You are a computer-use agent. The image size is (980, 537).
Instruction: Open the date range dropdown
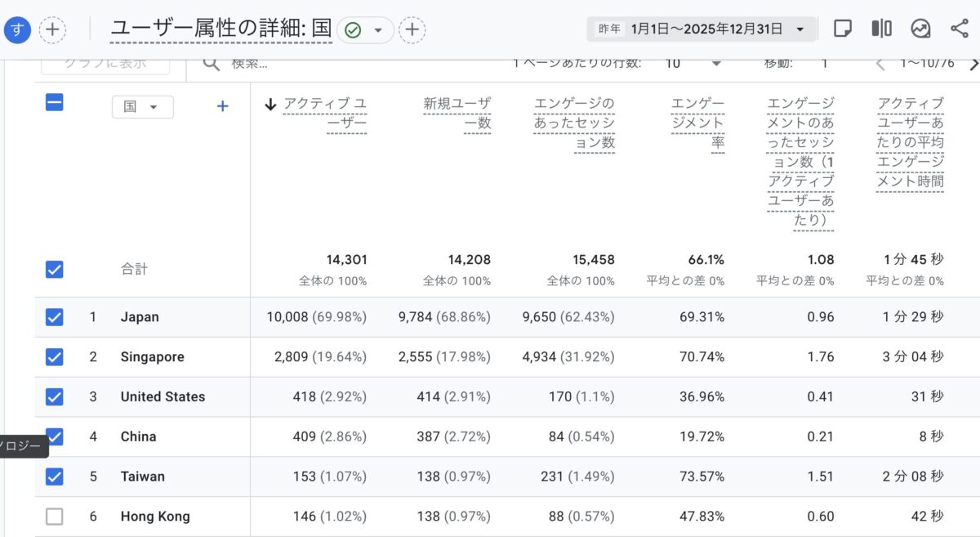[702, 29]
